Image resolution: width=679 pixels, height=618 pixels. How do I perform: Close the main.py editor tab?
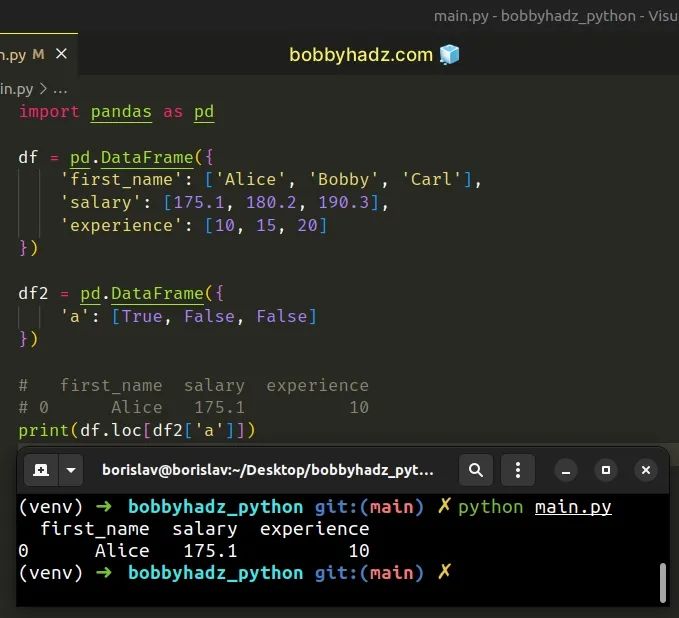(61, 54)
